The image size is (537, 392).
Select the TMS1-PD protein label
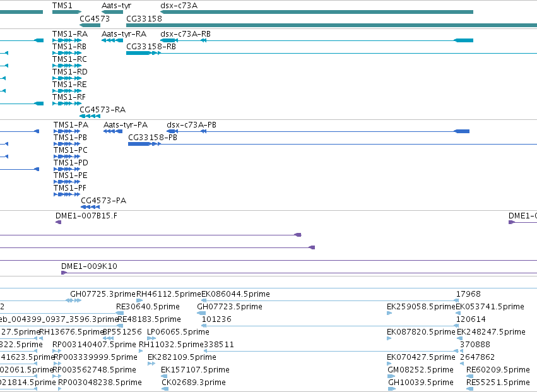[x=71, y=163]
